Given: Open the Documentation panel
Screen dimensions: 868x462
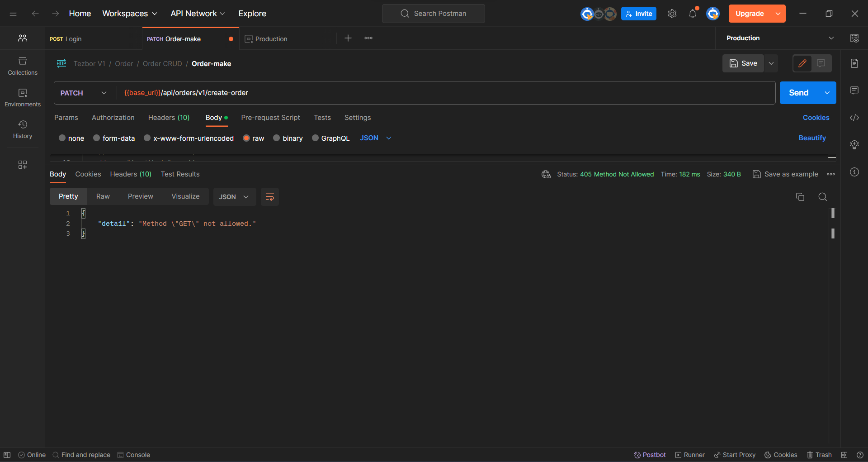Looking at the screenshot, I should click(x=854, y=63).
